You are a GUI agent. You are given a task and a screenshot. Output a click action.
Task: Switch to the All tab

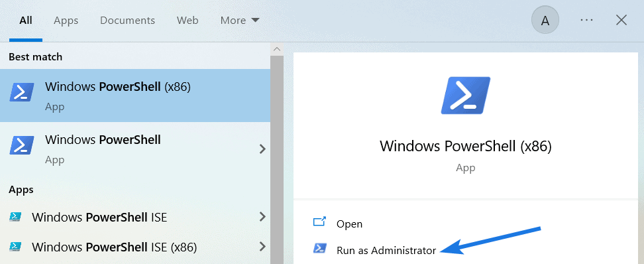25,21
